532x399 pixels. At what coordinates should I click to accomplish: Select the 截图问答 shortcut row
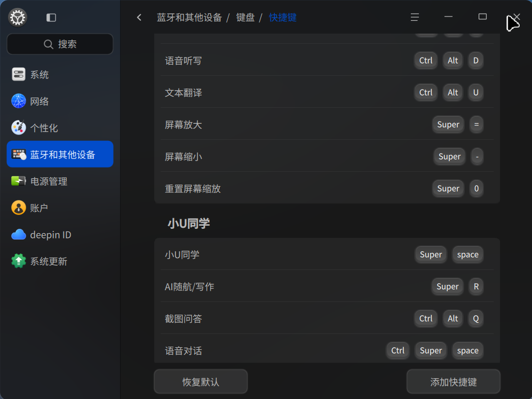click(327, 318)
